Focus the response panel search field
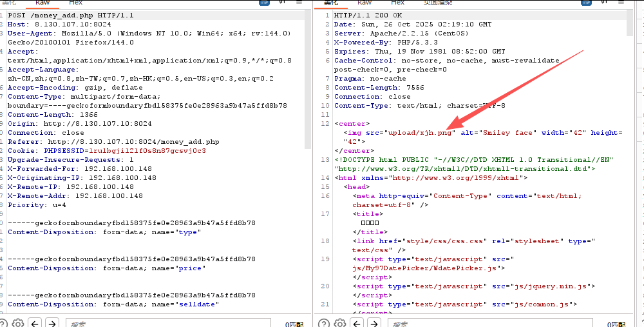This screenshot has height=327, width=644. click(x=490, y=323)
